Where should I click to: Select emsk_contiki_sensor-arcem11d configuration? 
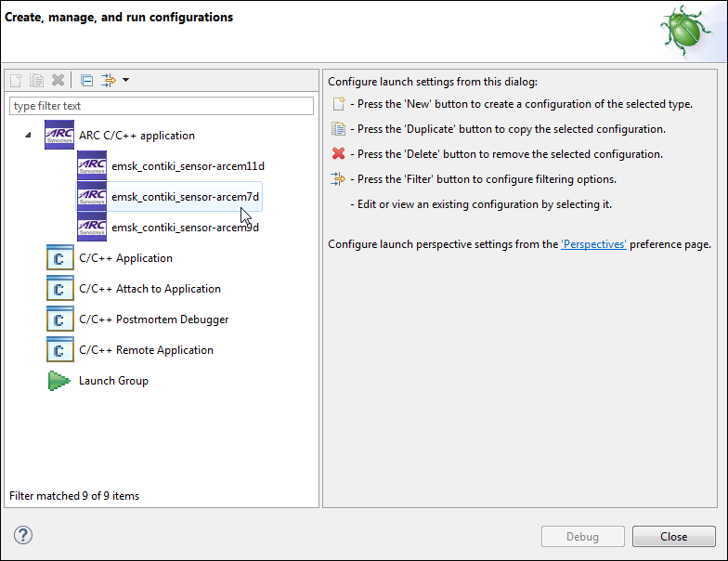point(188,166)
